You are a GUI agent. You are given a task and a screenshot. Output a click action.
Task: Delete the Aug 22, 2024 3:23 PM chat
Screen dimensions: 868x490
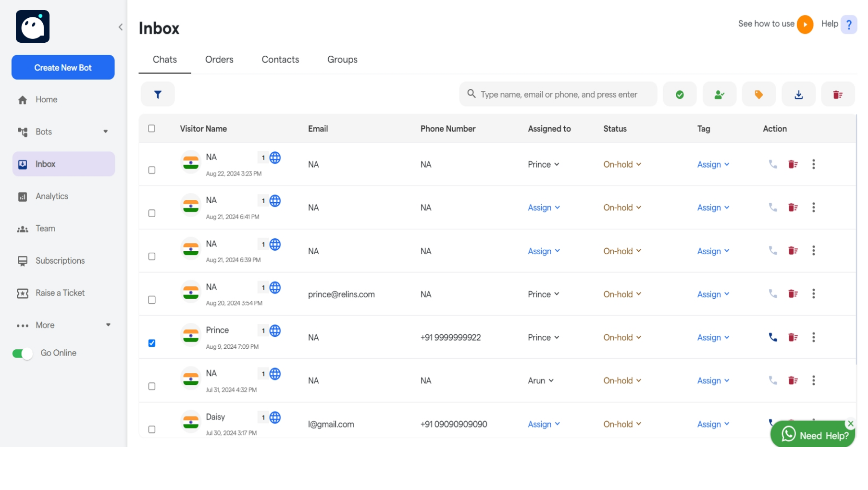click(x=793, y=164)
